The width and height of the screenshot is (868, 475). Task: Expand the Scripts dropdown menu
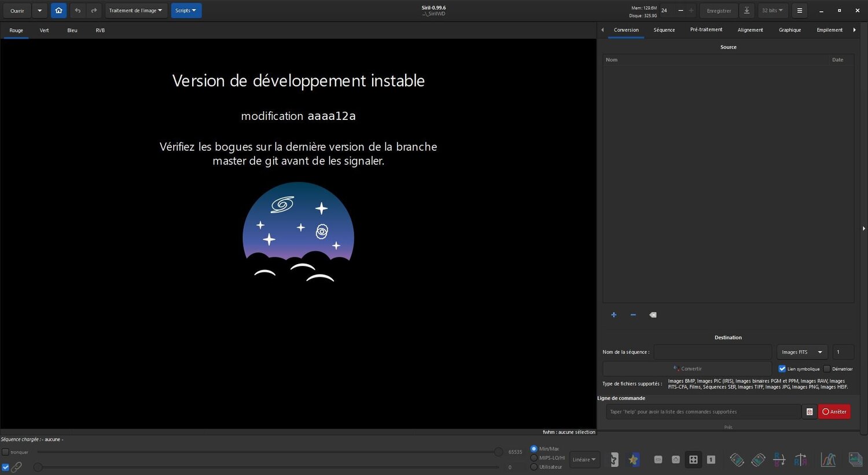[186, 10]
